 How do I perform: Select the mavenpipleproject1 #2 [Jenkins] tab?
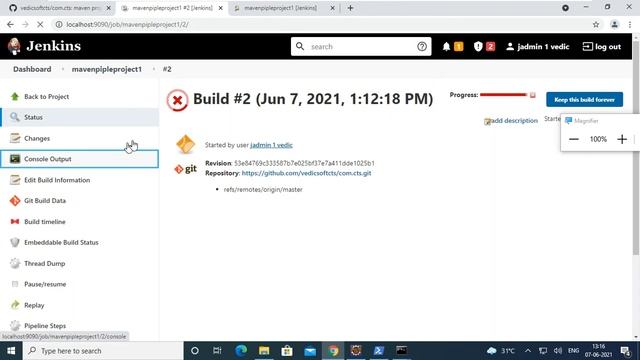(x=172, y=8)
